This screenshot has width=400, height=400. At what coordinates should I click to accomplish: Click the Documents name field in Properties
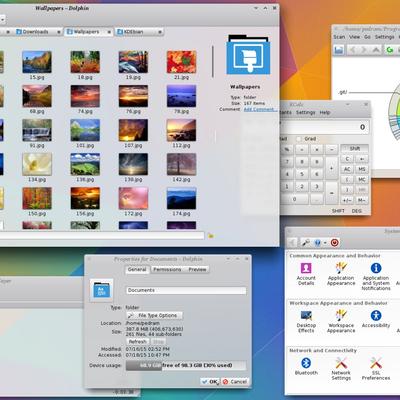[x=186, y=290]
